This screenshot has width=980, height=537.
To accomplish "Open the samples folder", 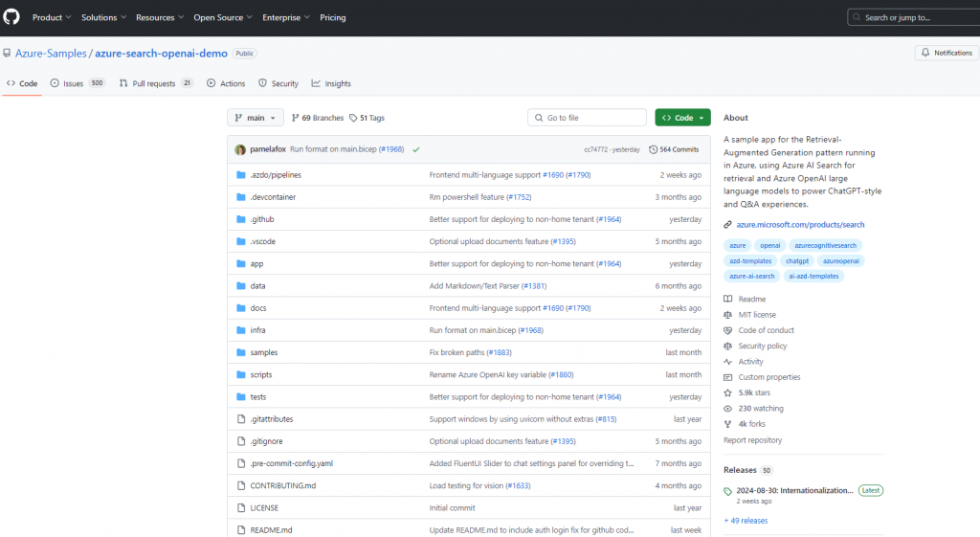I will pos(264,352).
